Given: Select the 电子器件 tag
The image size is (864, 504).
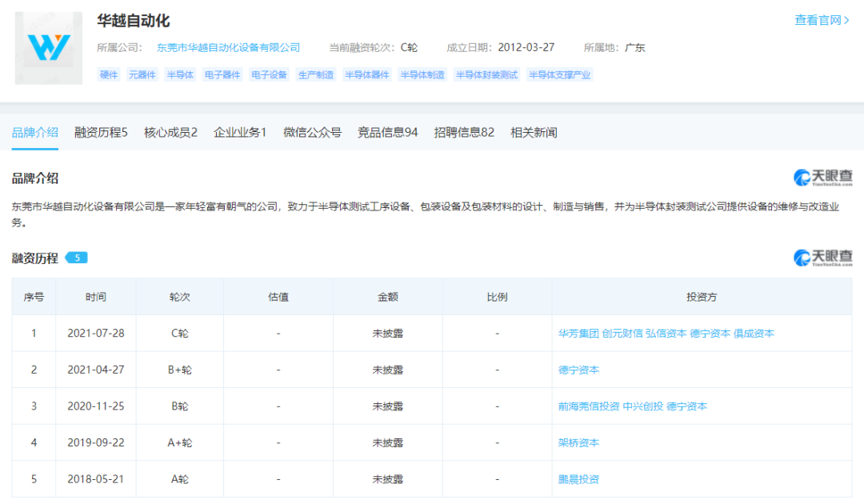Looking at the screenshot, I should [x=222, y=75].
